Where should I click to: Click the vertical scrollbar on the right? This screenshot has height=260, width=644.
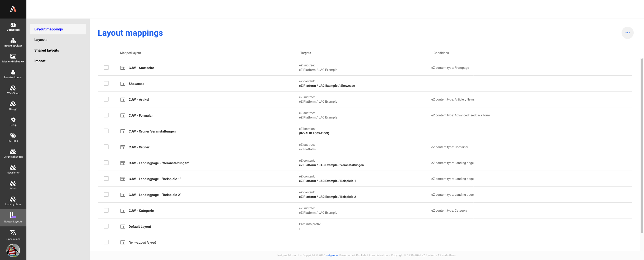[642, 145]
